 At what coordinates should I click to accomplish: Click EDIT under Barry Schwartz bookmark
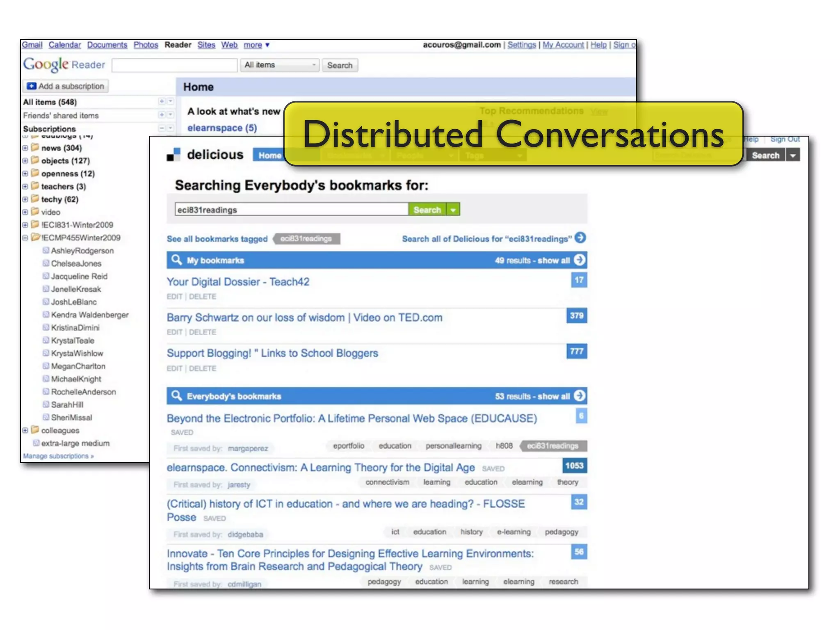coord(174,332)
